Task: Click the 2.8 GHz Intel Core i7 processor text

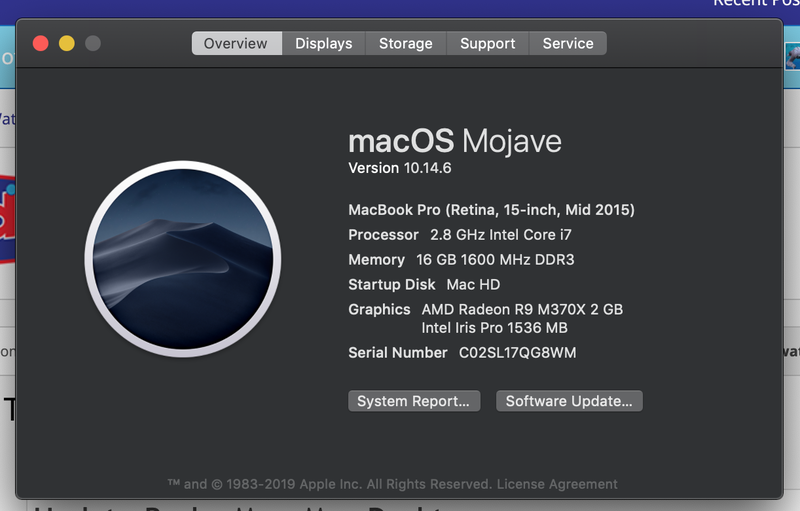Action: 501,235
